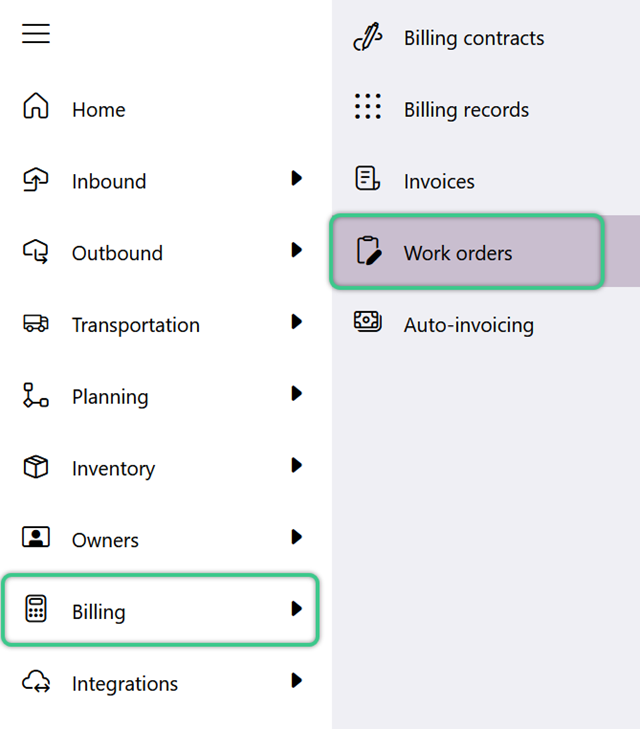640x729 pixels.
Task: Click the Billing contracts pen icon
Action: 368,36
